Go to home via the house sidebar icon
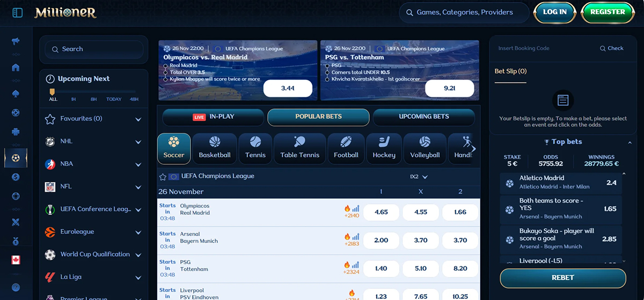The image size is (644, 300). tap(16, 68)
